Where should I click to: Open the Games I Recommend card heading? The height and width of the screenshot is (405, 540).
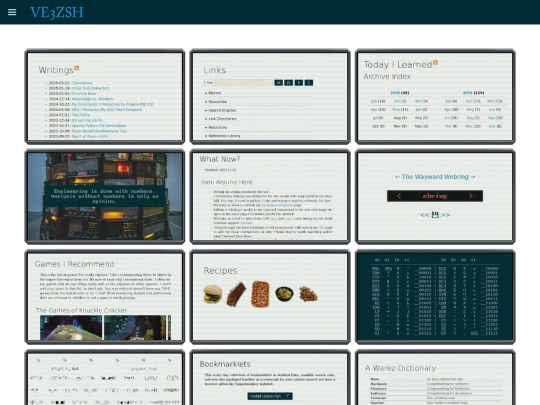click(74, 264)
